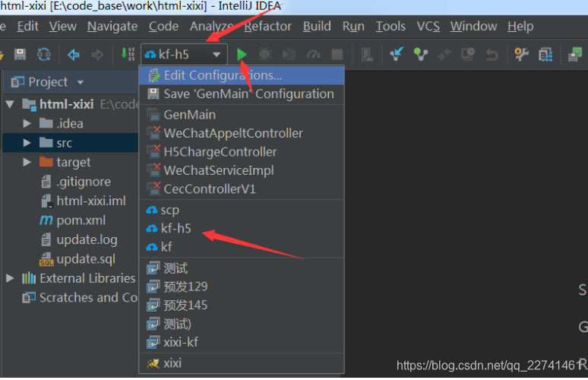Select the GenMain run configuration
Screen dimensions: 588x380
tap(242, 115)
